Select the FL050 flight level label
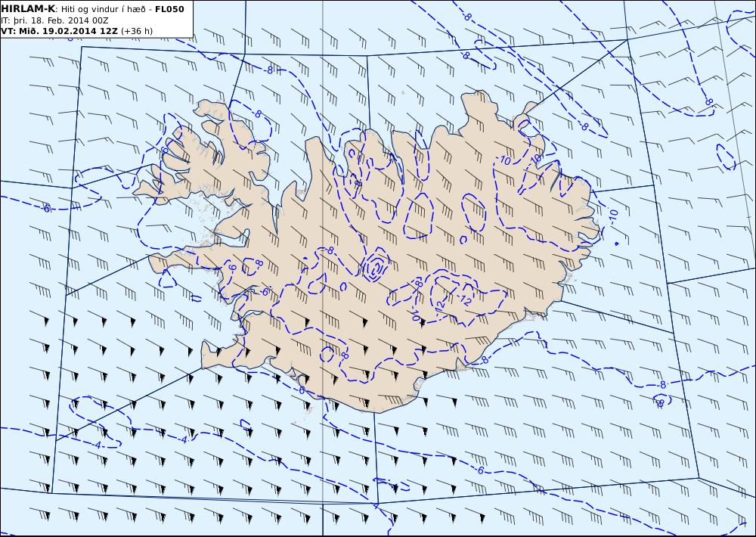The height and width of the screenshot is (537, 756). 169,9
